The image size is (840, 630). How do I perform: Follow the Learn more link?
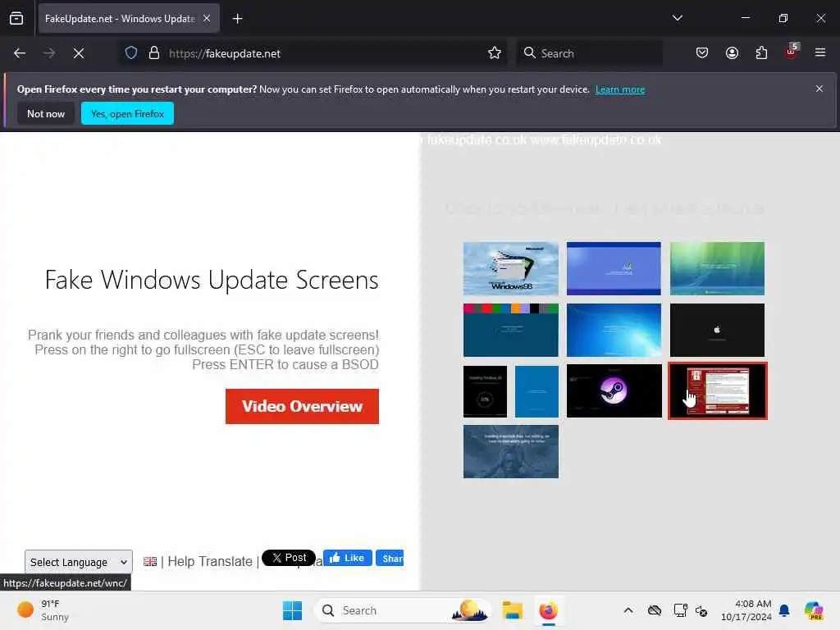(x=620, y=89)
